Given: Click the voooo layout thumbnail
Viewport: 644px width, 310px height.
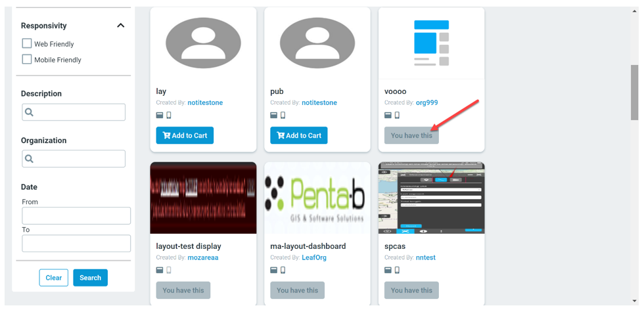Looking at the screenshot, I should 431,43.
